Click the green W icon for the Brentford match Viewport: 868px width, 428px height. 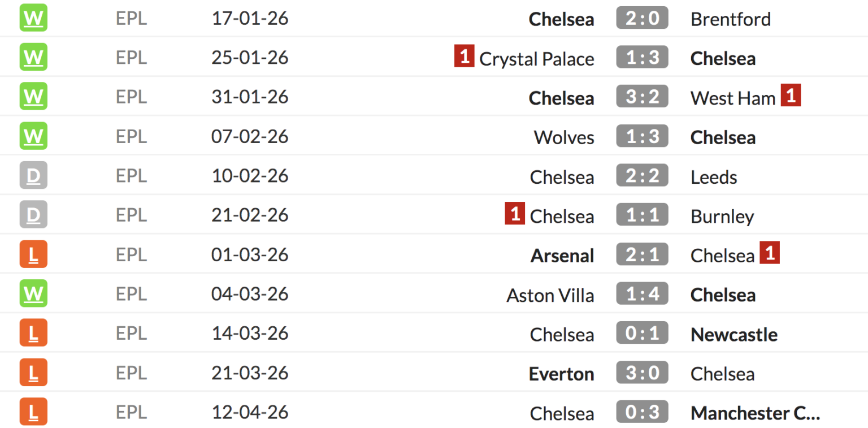(x=33, y=18)
